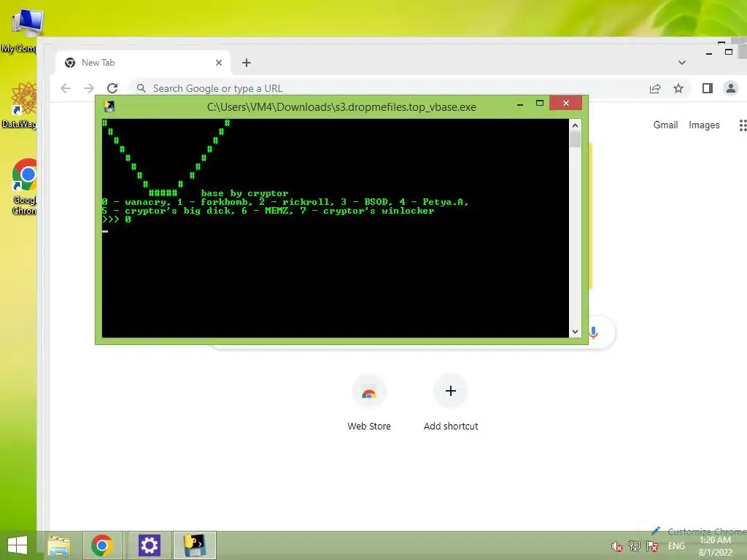Click the '>>> 0' prompt line

click(x=116, y=219)
